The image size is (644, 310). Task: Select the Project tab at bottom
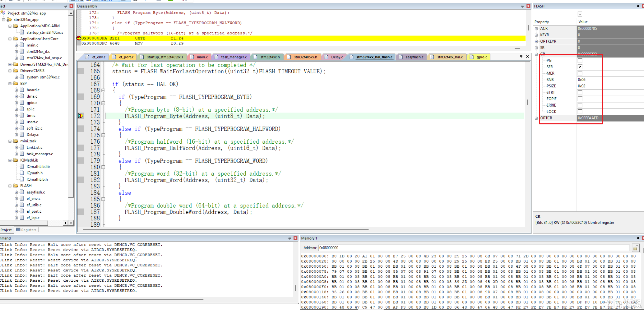click(x=6, y=230)
